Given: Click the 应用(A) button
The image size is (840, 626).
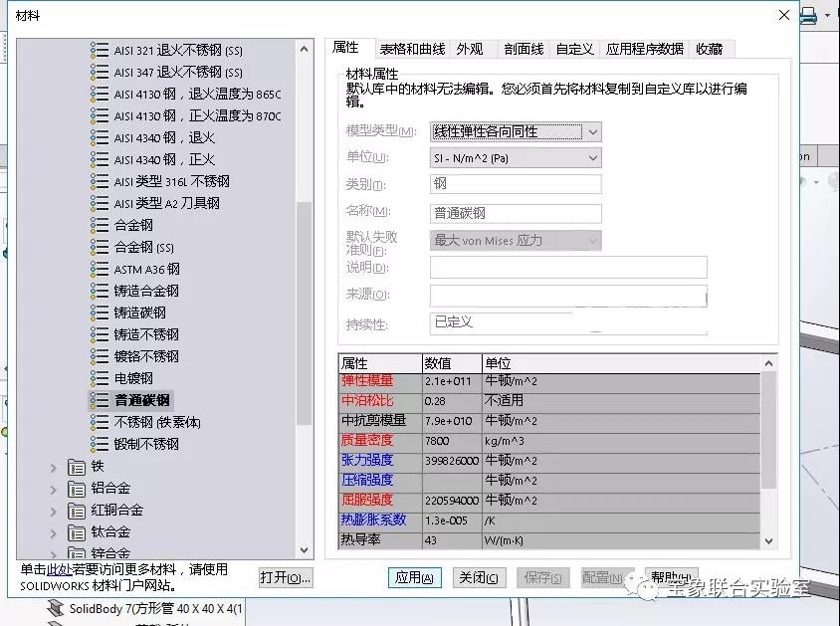Looking at the screenshot, I should click(415, 578).
